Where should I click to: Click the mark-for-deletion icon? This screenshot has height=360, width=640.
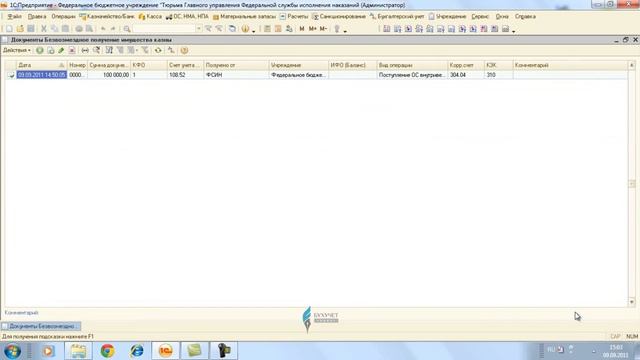point(72,50)
